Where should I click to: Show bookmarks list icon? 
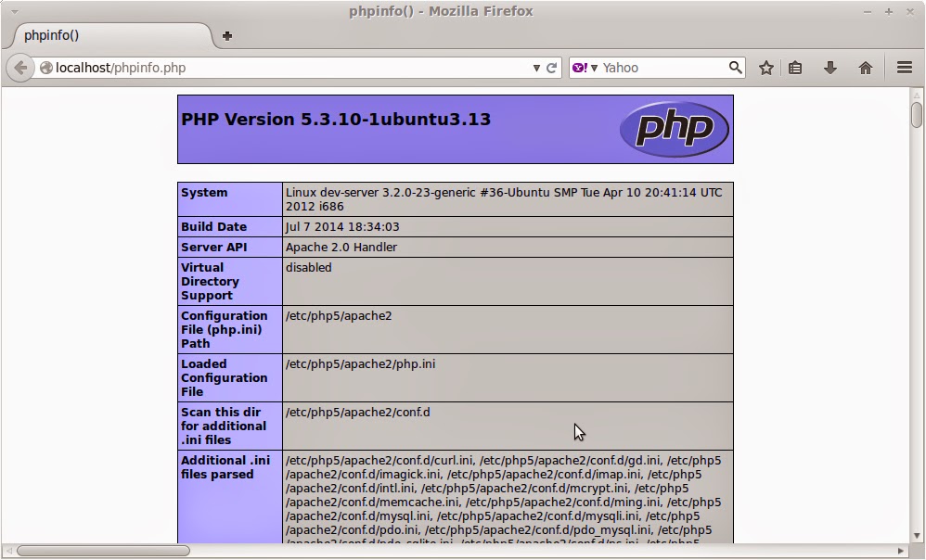795,68
